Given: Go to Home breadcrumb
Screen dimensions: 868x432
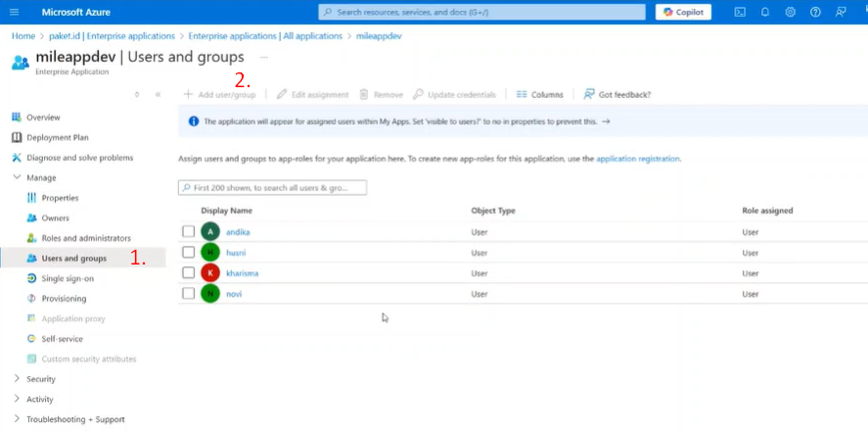Looking at the screenshot, I should [x=23, y=36].
